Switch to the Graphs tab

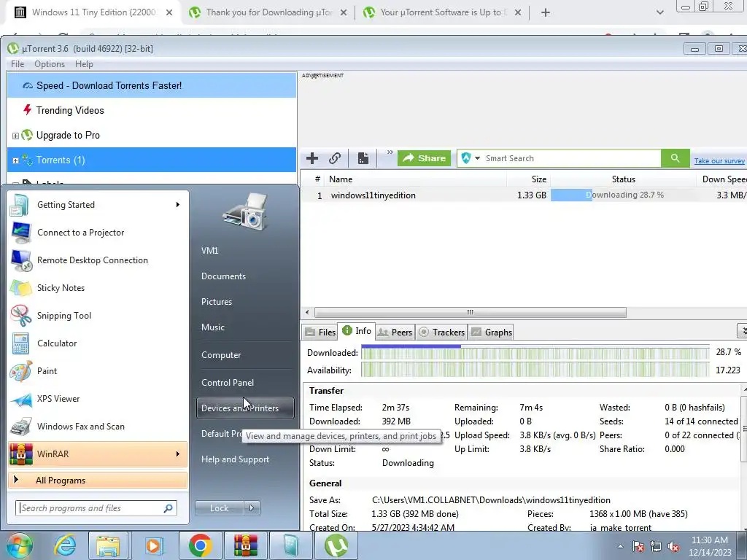492,332
